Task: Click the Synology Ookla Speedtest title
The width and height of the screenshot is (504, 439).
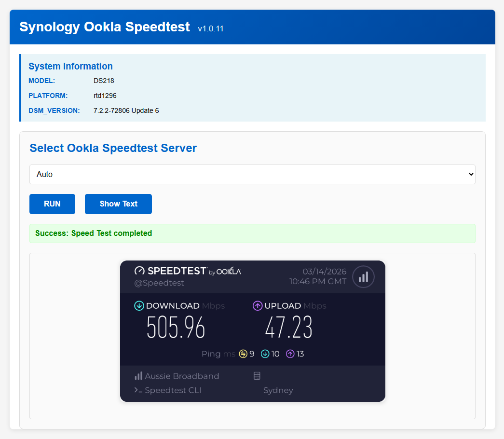Action: pyautogui.click(x=105, y=27)
